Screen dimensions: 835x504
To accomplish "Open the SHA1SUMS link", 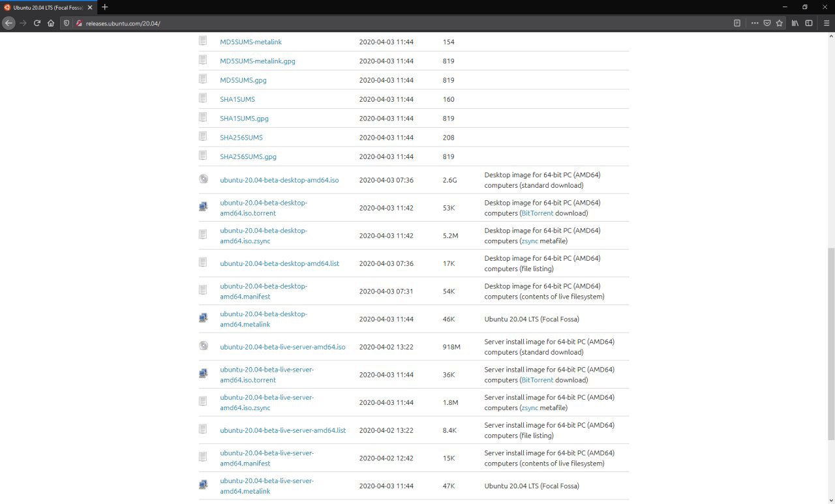I will point(237,99).
